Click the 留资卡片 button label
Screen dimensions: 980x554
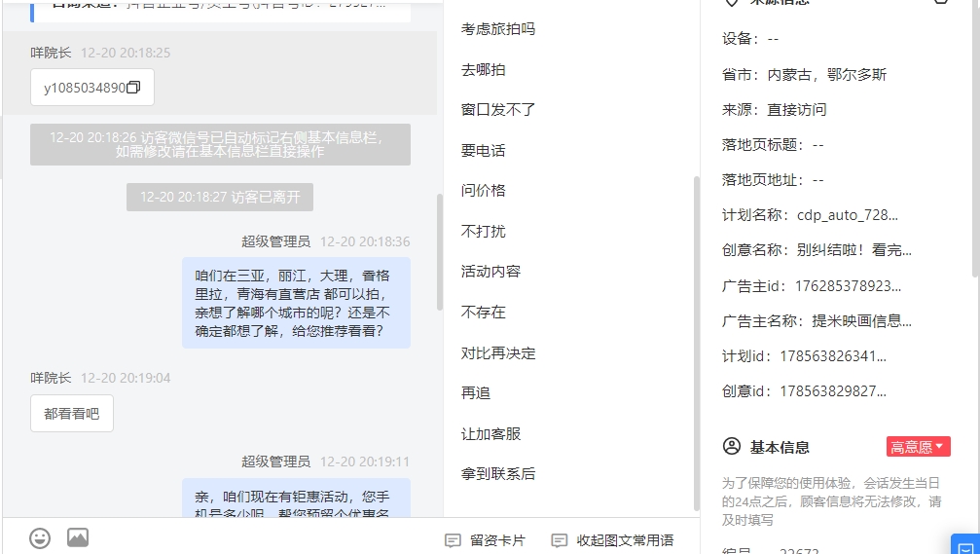click(x=497, y=540)
